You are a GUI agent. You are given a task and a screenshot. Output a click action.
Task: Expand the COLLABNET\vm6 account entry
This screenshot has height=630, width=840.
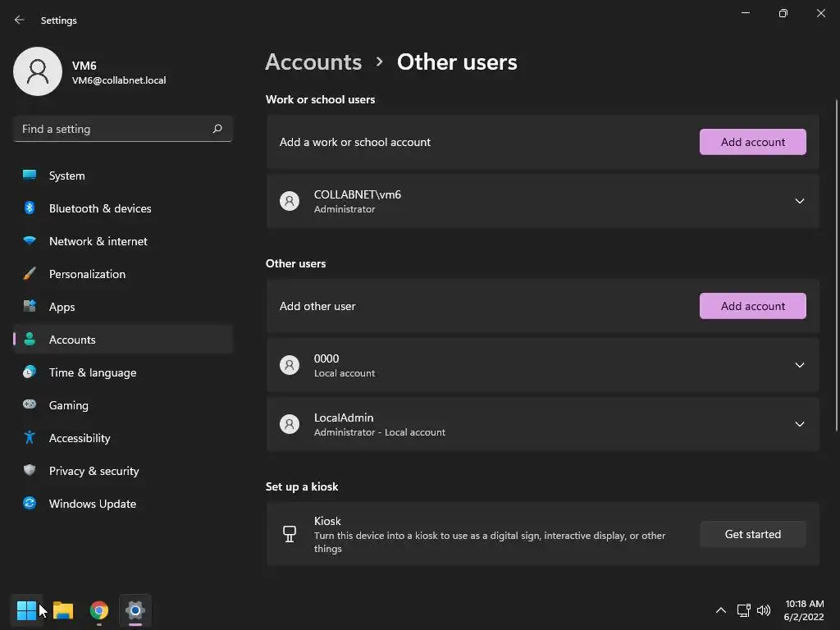799,201
